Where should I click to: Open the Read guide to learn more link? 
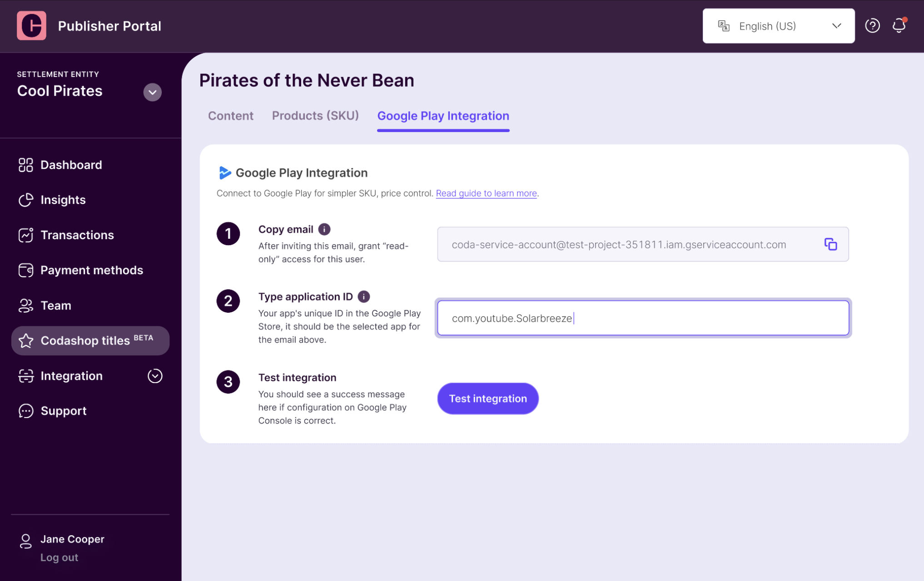click(486, 193)
